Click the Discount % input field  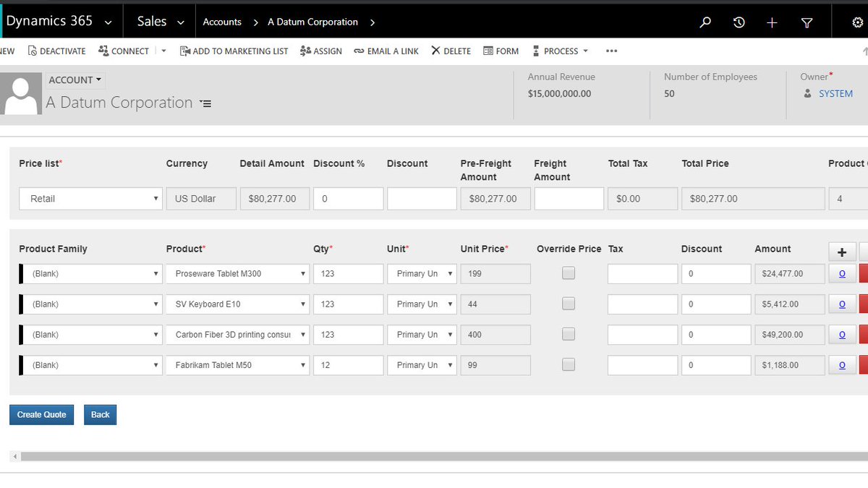coord(348,199)
